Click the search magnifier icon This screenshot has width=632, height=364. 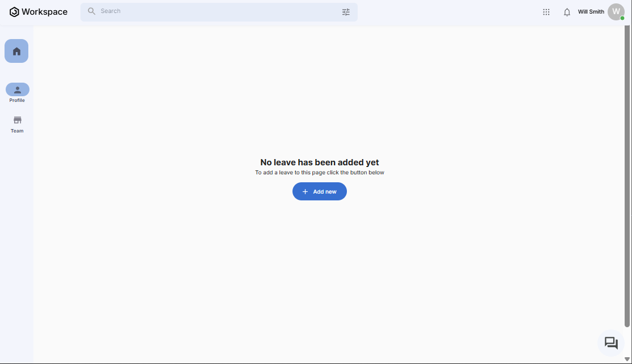click(91, 11)
